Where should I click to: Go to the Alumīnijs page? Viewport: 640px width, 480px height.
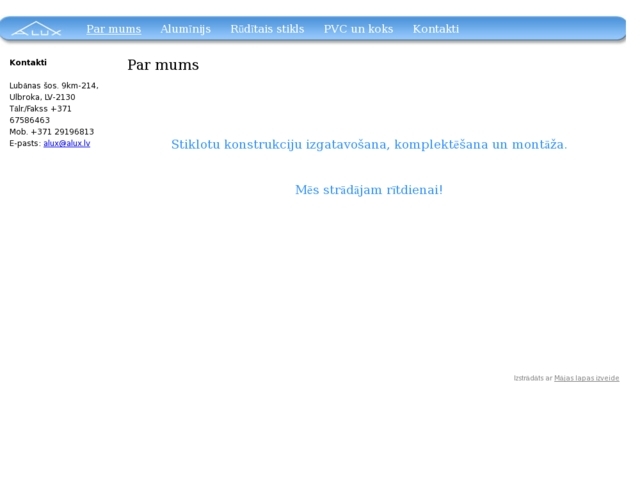click(186, 29)
